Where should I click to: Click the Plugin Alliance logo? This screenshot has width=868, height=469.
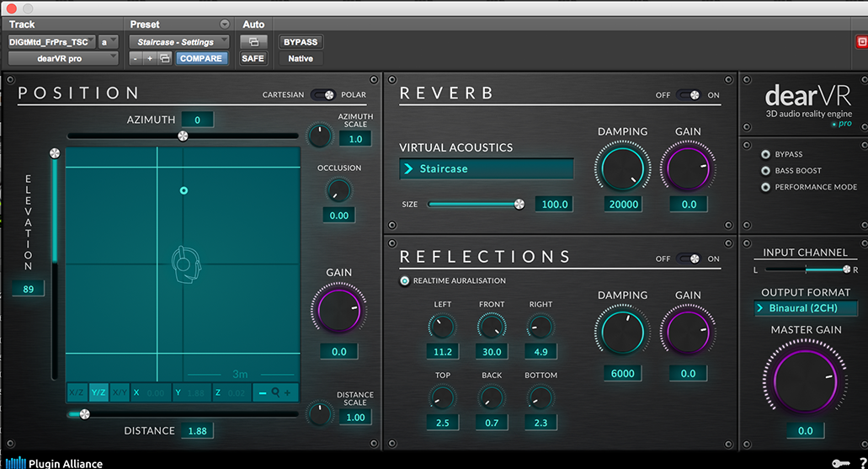(54, 463)
